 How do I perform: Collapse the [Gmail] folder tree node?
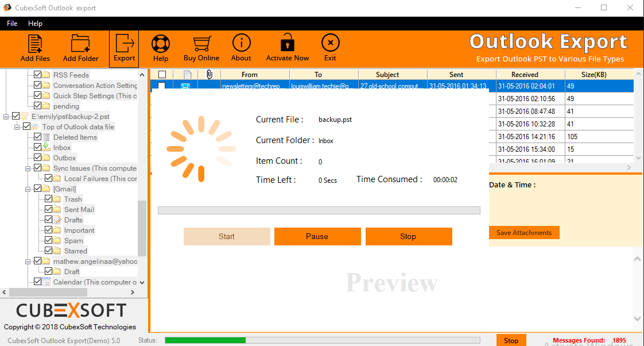(28, 189)
